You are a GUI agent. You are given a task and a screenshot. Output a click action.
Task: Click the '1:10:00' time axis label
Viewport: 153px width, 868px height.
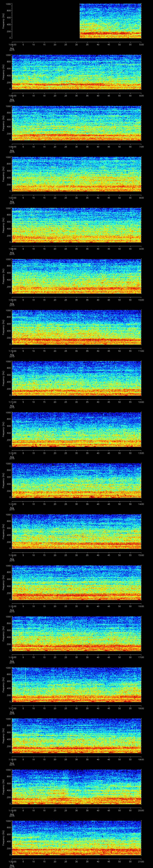(12, 351)
